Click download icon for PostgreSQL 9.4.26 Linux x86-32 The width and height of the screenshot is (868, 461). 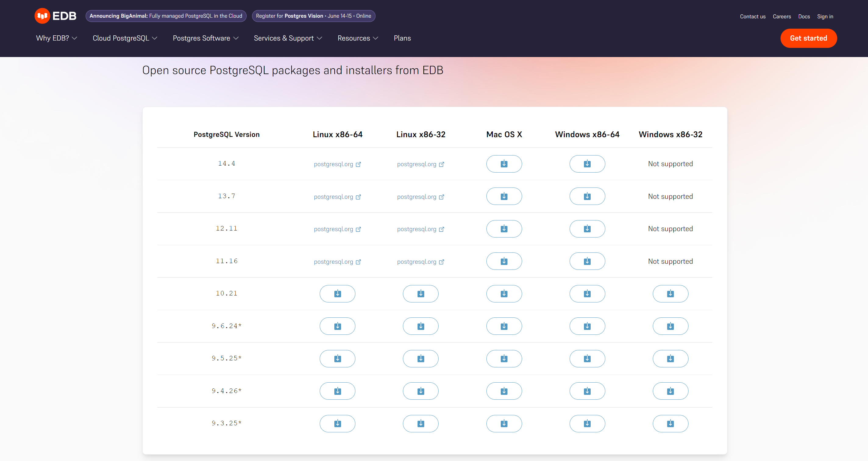(421, 391)
